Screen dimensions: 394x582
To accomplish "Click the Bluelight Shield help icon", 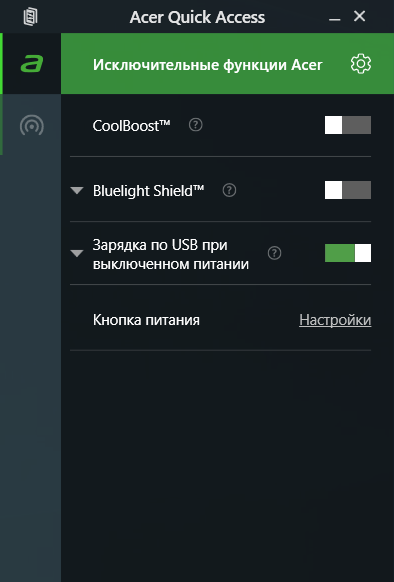I will coord(229,190).
